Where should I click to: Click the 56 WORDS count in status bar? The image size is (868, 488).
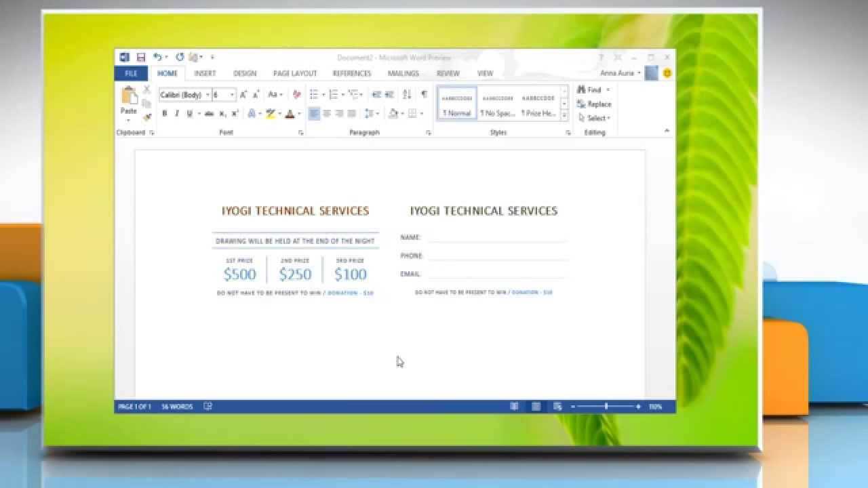click(177, 407)
